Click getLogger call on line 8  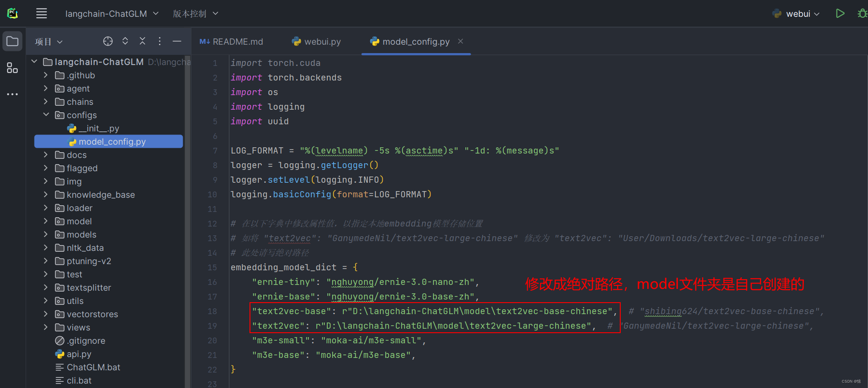[x=345, y=165]
